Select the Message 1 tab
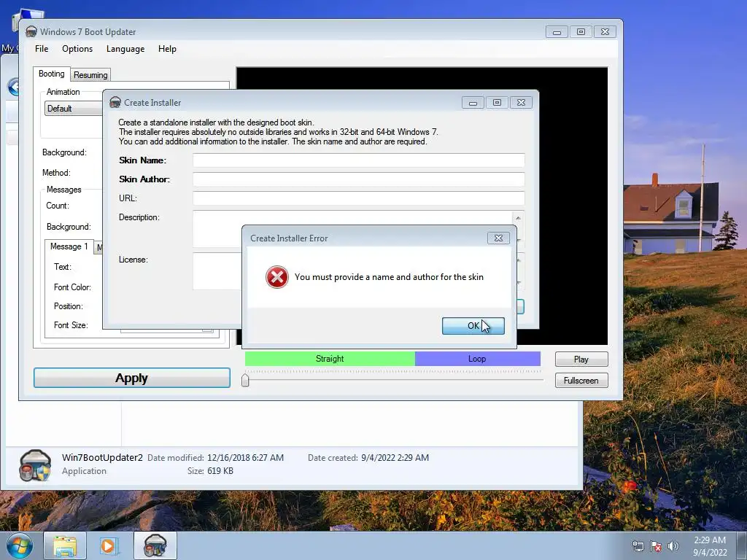 click(x=69, y=246)
